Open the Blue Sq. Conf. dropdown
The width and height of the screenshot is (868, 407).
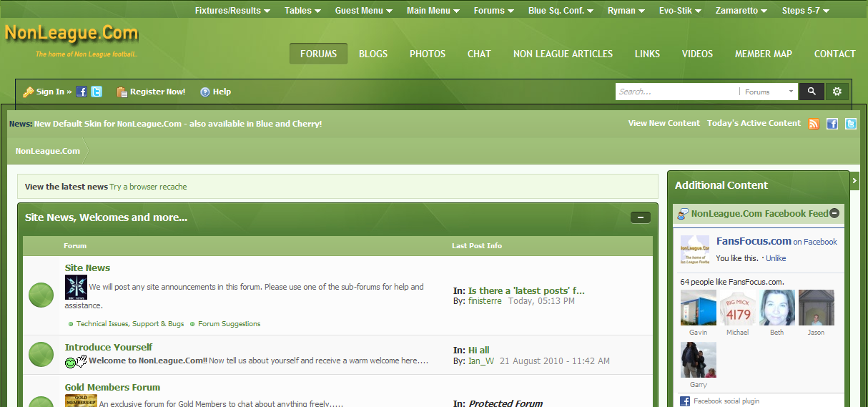561,11
